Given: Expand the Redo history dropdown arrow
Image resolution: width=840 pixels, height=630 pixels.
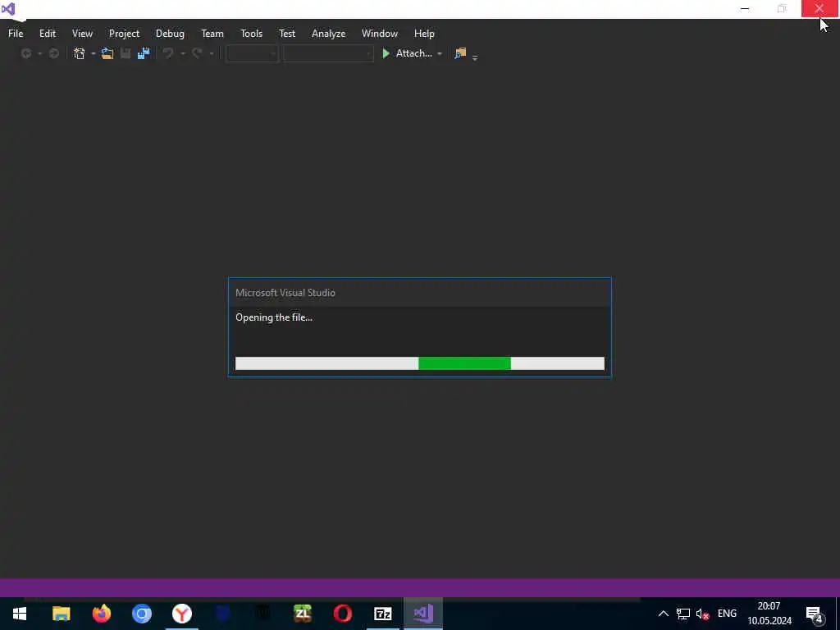Looking at the screenshot, I should (212, 53).
